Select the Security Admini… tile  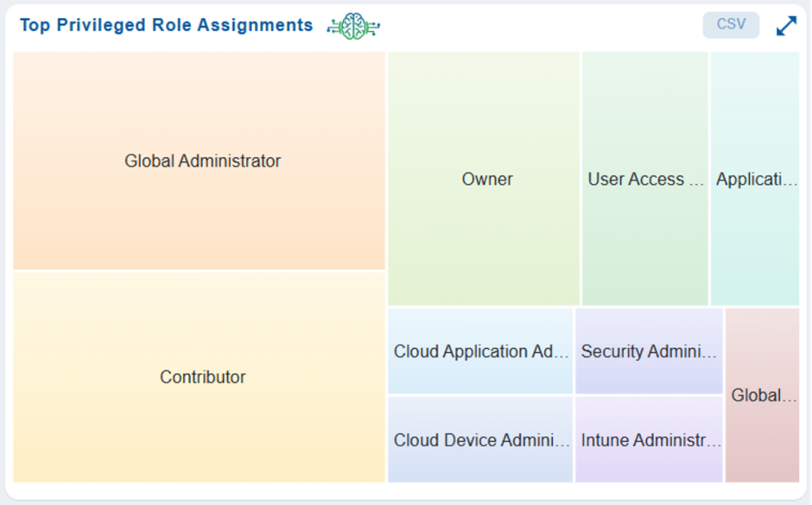click(x=649, y=351)
